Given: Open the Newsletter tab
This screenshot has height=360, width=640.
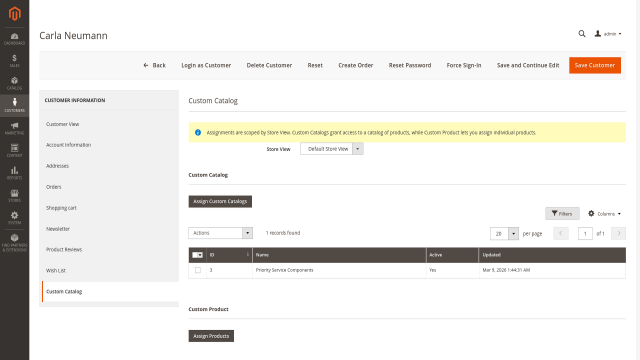Looking at the screenshot, I should click(x=109, y=229).
